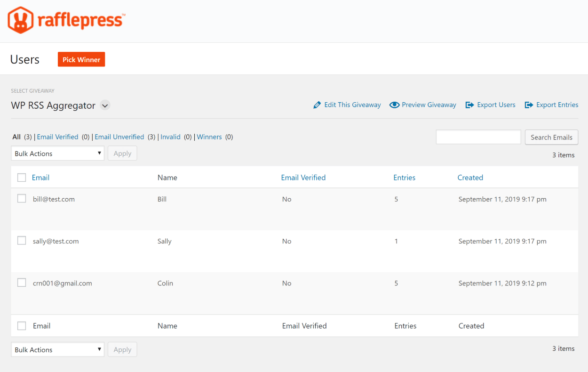Screen dimensions: 588x372
Task: Click the crn001@gmail.com email cell
Action: click(x=62, y=283)
